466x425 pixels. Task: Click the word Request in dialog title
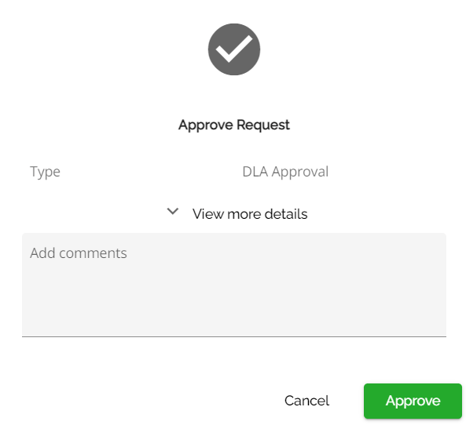[263, 125]
